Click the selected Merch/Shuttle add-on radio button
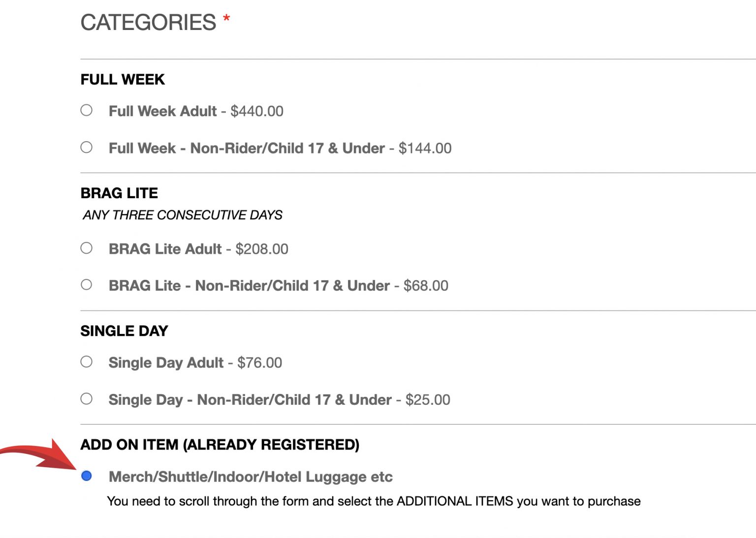This screenshot has width=756, height=538. pos(87,476)
